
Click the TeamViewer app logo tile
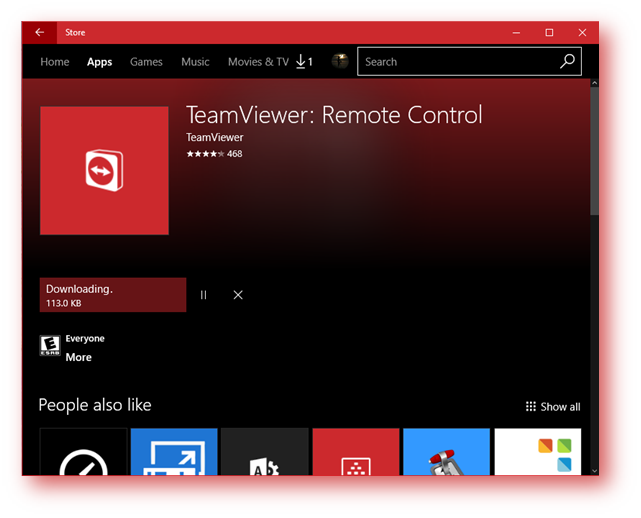point(104,170)
